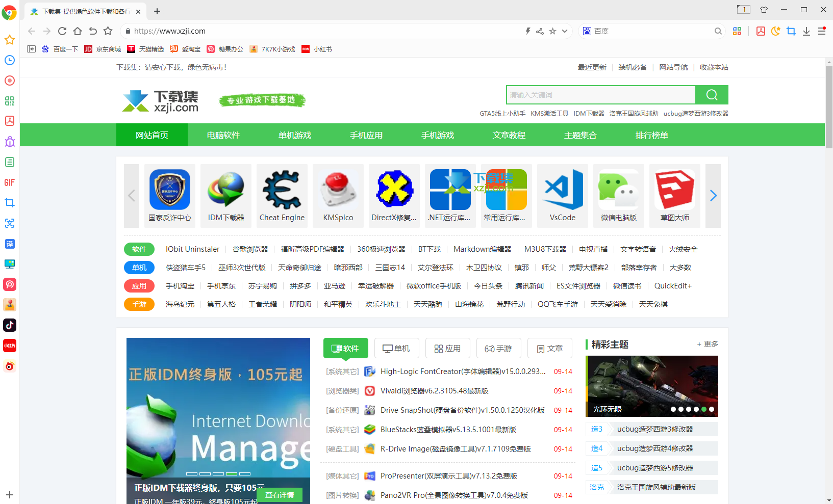
Task: Click the PDF tool icon in toolbar
Action: click(761, 31)
